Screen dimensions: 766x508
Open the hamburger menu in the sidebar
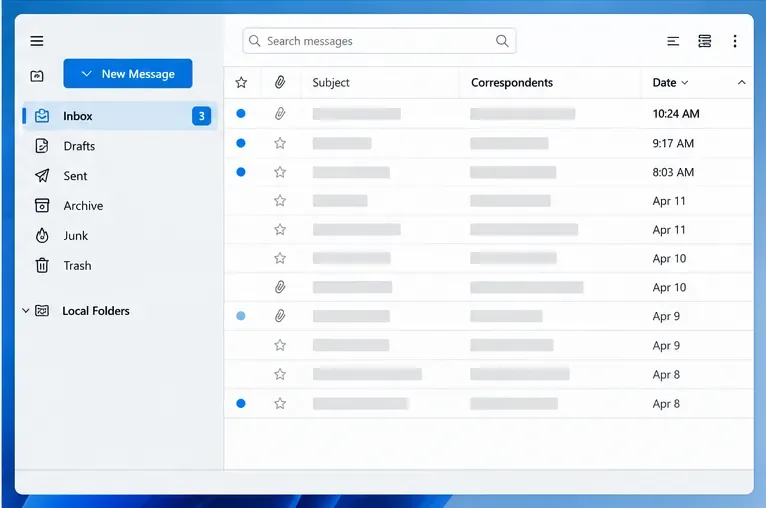37,41
